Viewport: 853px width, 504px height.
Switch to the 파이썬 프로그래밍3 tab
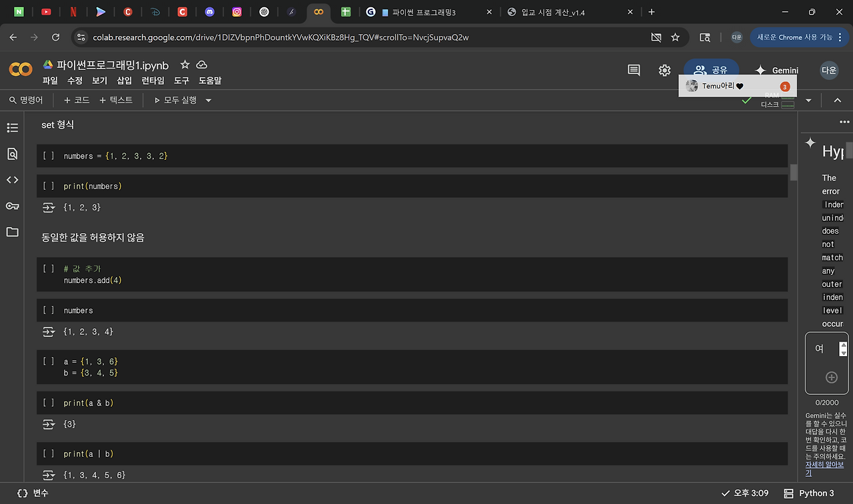[430, 12]
